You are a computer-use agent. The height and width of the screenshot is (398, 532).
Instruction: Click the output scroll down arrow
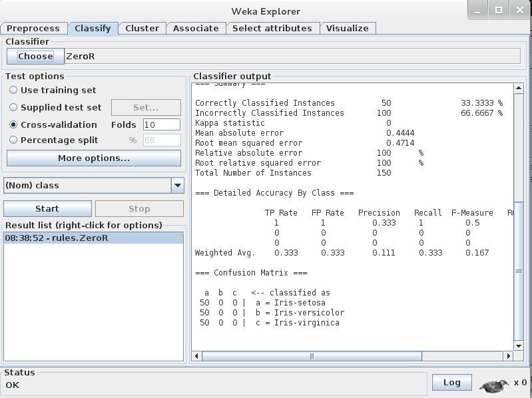tap(519, 346)
